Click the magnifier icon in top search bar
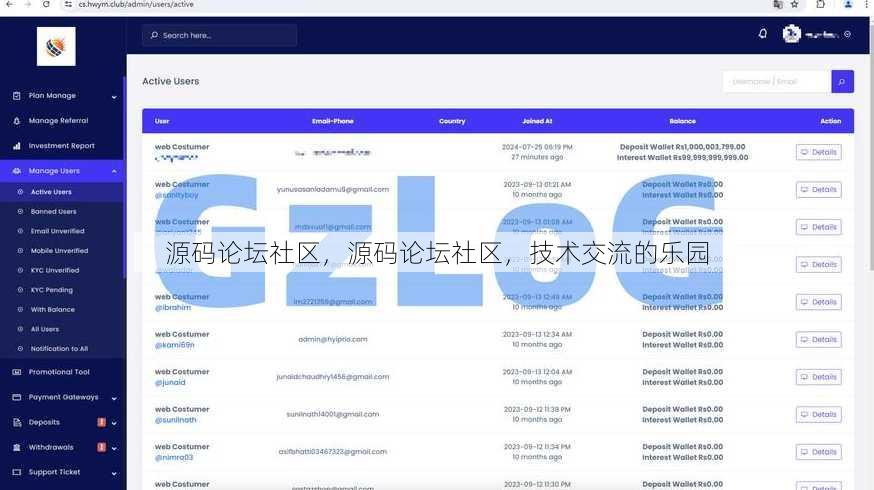 click(x=154, y=35)
